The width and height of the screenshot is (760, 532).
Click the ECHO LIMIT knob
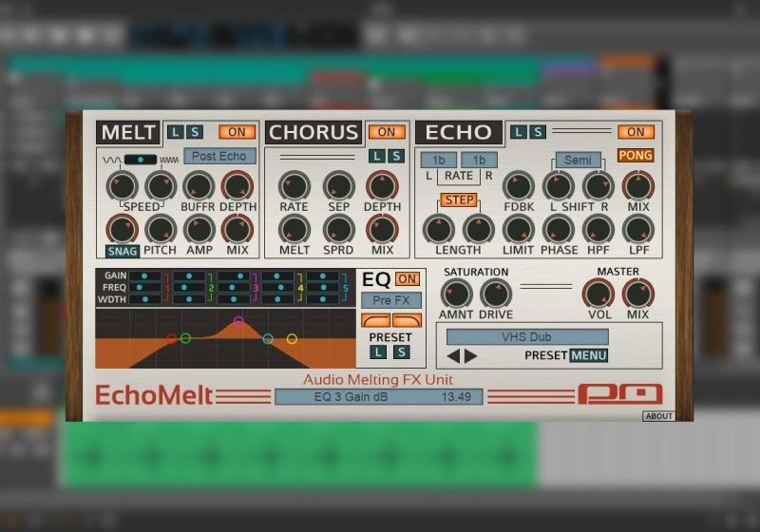[x=519, y=229]
